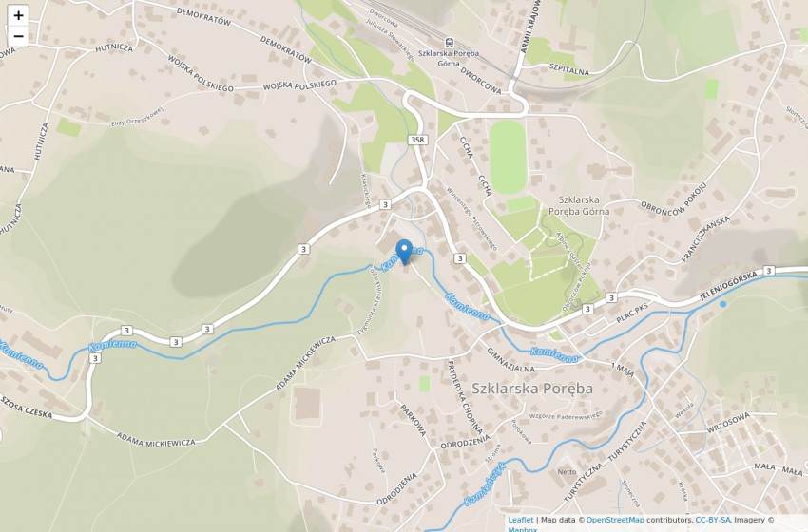This screenshot has width=808, height=532.
Task: Zoom out with the minus button
Action: (x=18, y=36)
